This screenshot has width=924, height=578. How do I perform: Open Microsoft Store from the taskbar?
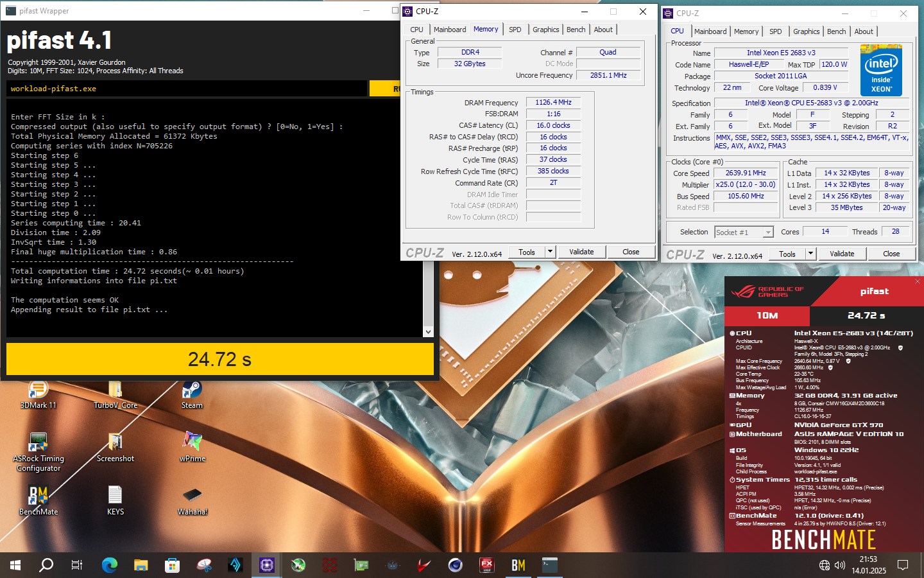tap(172, 565)
